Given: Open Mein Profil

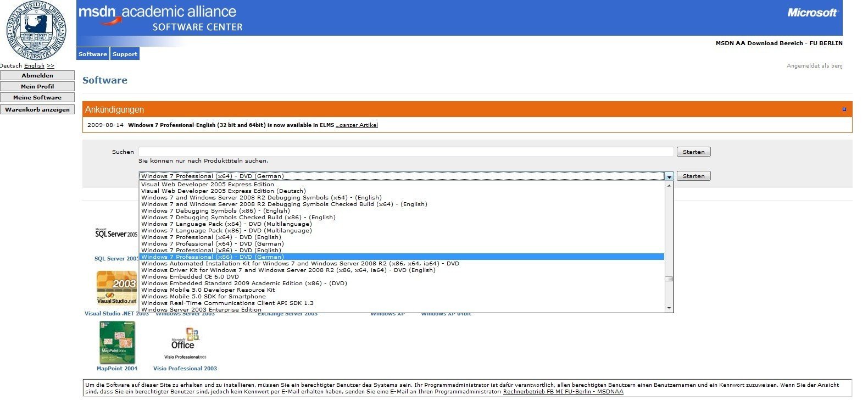Looking at the screenshot, I should pos(37,86).
